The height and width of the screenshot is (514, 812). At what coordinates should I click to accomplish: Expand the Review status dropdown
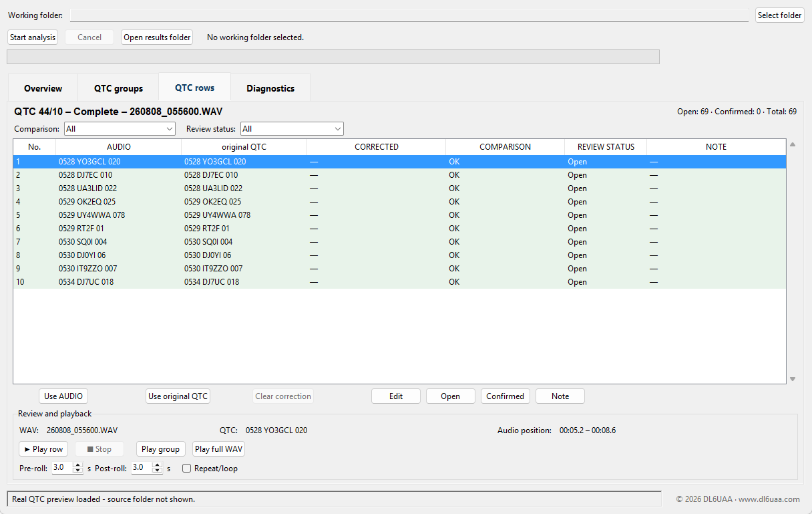pos(292,128)
